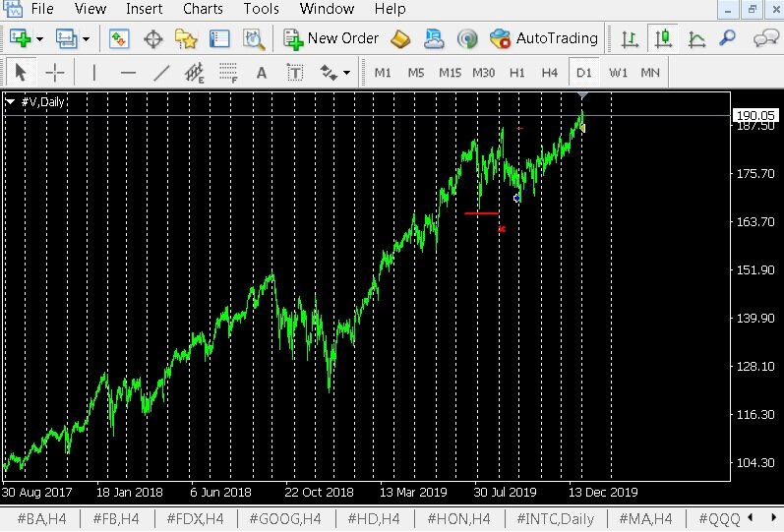Switch chart to Line Chart mode
The image size is (784, 532).
coord(696,38)
